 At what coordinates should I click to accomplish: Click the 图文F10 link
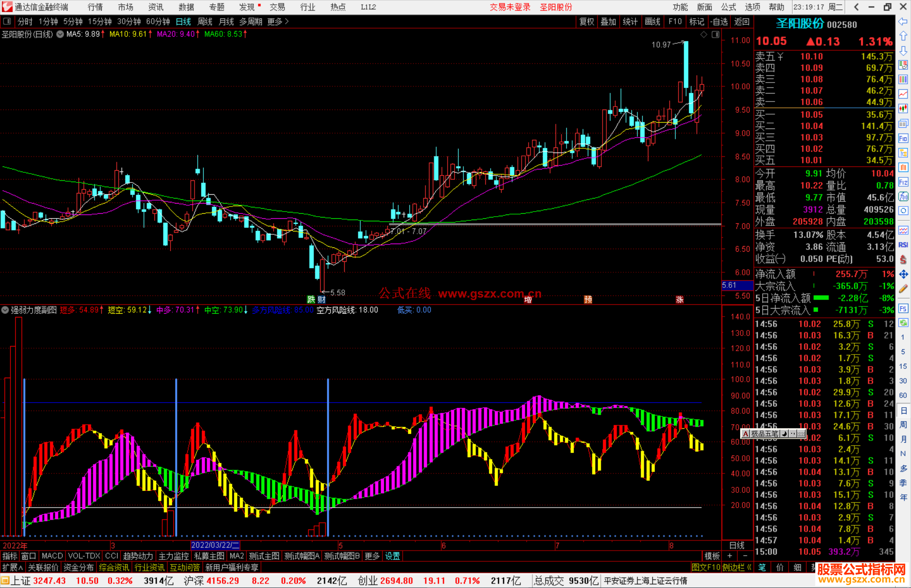(706, 567)
